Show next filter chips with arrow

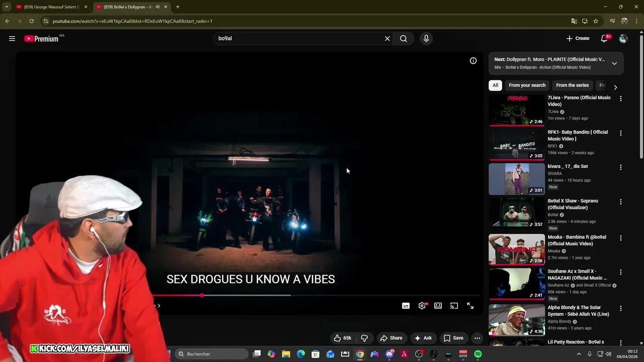click(615, 87)
